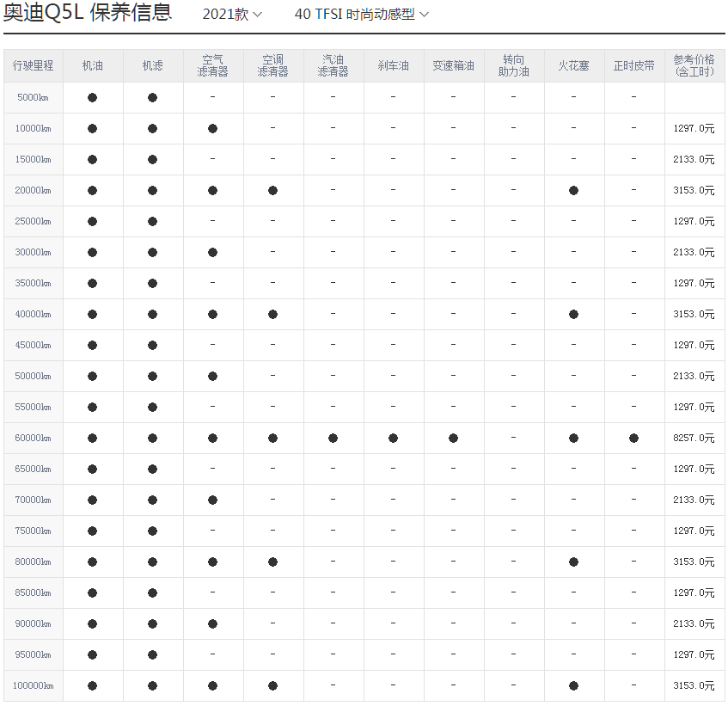
Task: Select the 机滤 column header
Action: 153,66
